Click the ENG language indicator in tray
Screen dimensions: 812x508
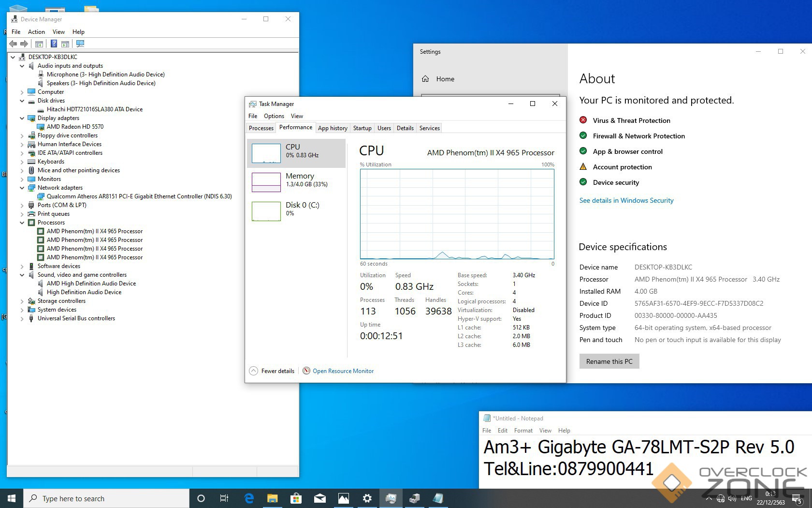746,498
